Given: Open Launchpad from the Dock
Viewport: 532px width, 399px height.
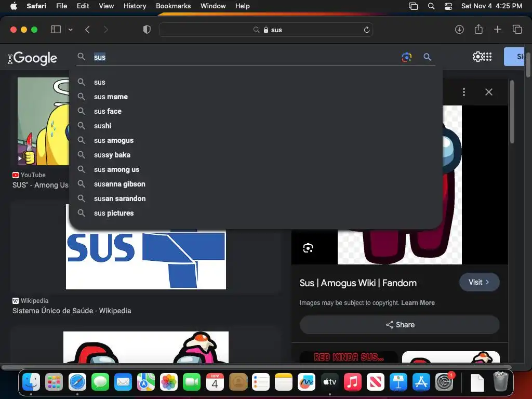Looking at the screenshot, I should pos(54,382).
